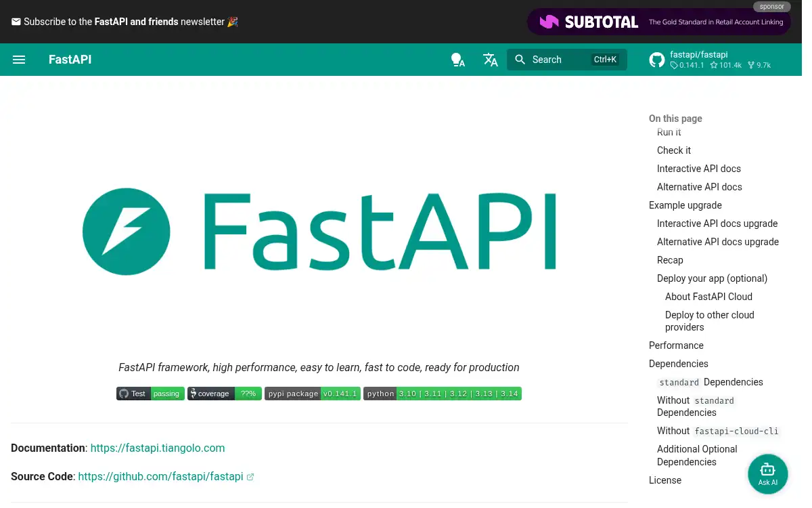Go to License section
The image size is (812, 508).
tap(665, 480)
